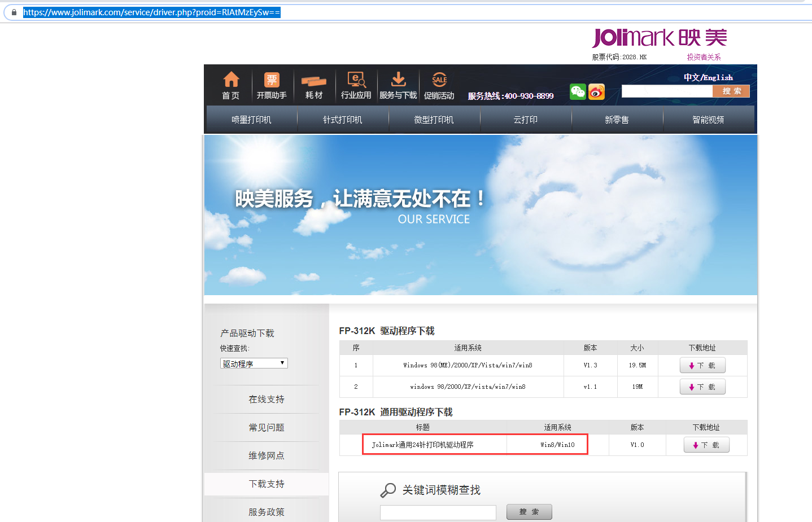Select 维修网点 in the sidebar
Viewport: 812px width, 522px height.
[267, 455]
